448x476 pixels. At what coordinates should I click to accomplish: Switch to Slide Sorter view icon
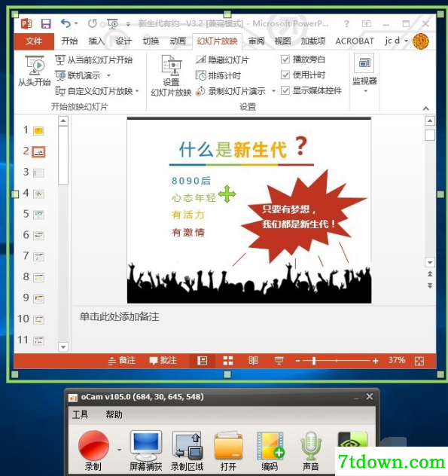pos(227,361)
